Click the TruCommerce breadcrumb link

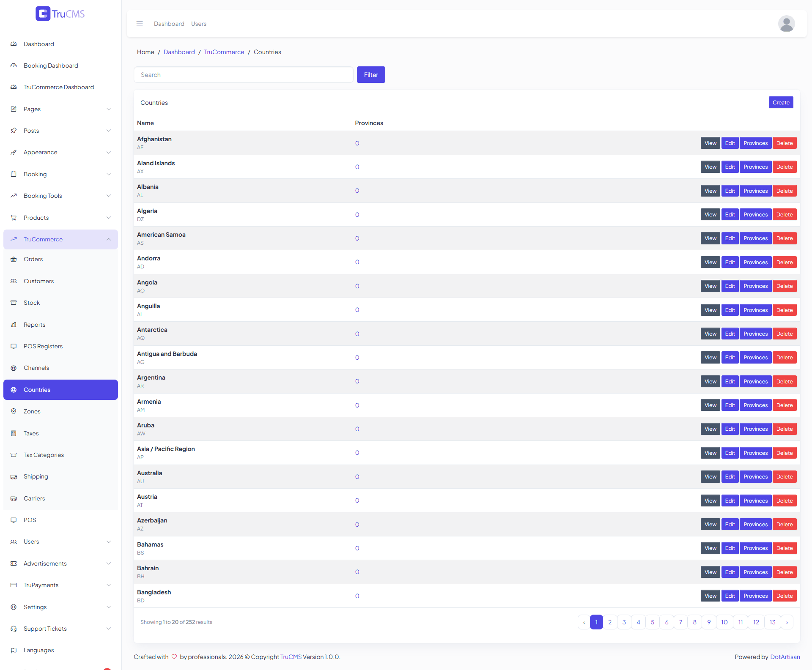click(224, 52)
